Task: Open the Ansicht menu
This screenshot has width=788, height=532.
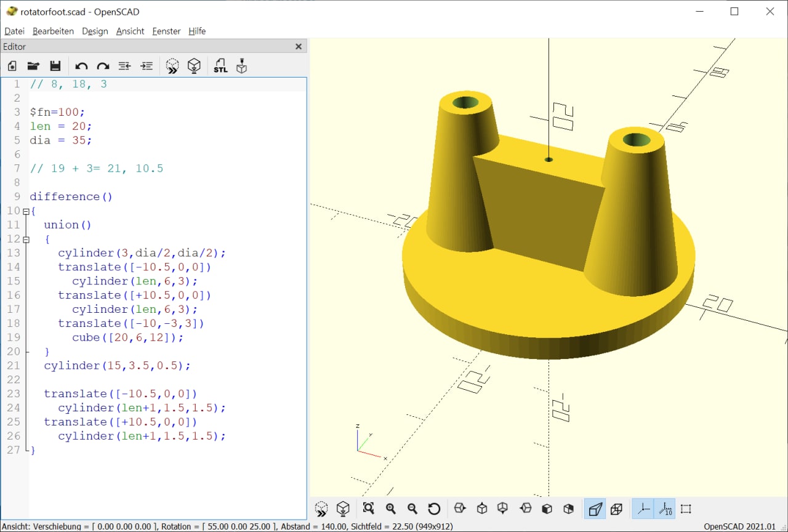Action: click(130, 31)
